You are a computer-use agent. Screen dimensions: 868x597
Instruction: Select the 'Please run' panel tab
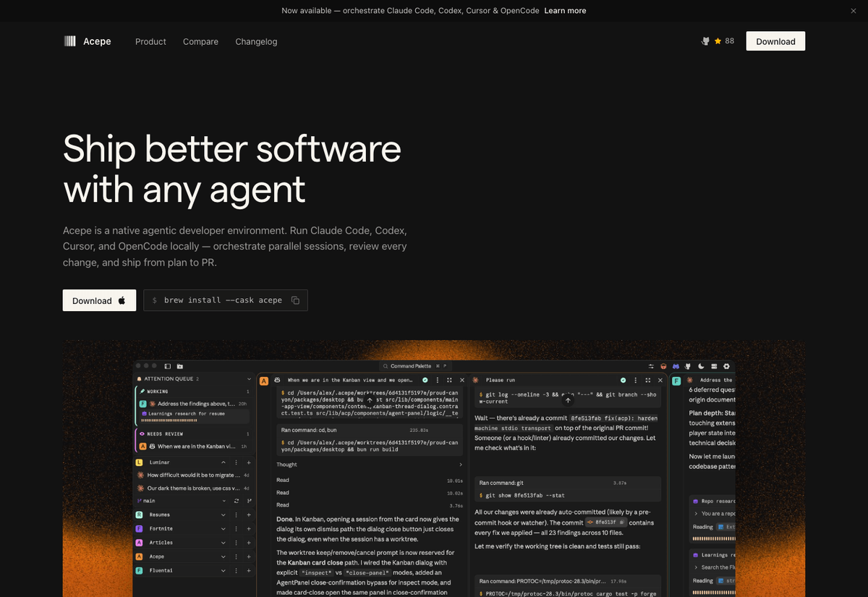click(501, 380)
